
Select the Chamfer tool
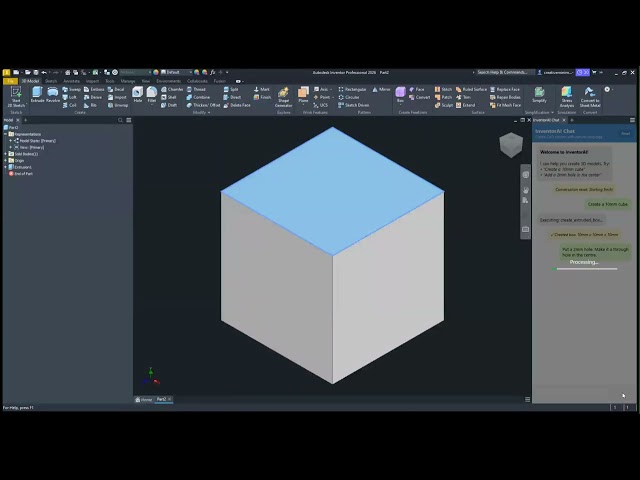point(172,89)
